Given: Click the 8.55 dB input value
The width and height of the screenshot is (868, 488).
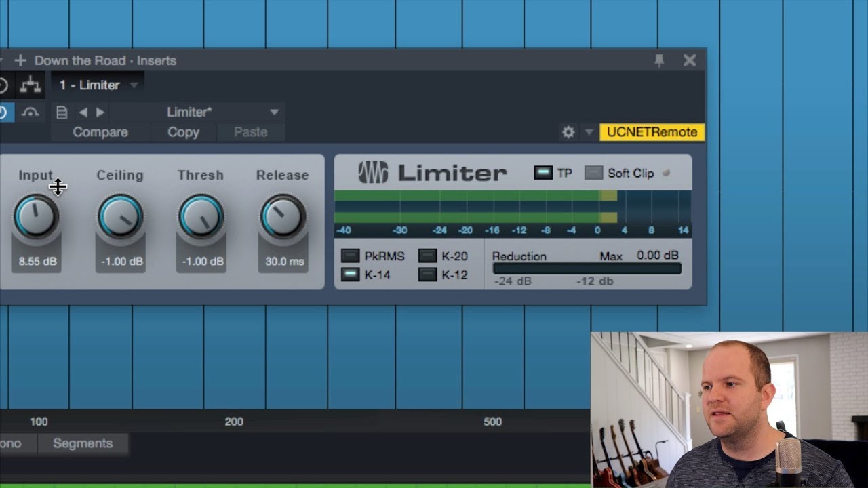Looking at the screenshot, I should [37, 262].
